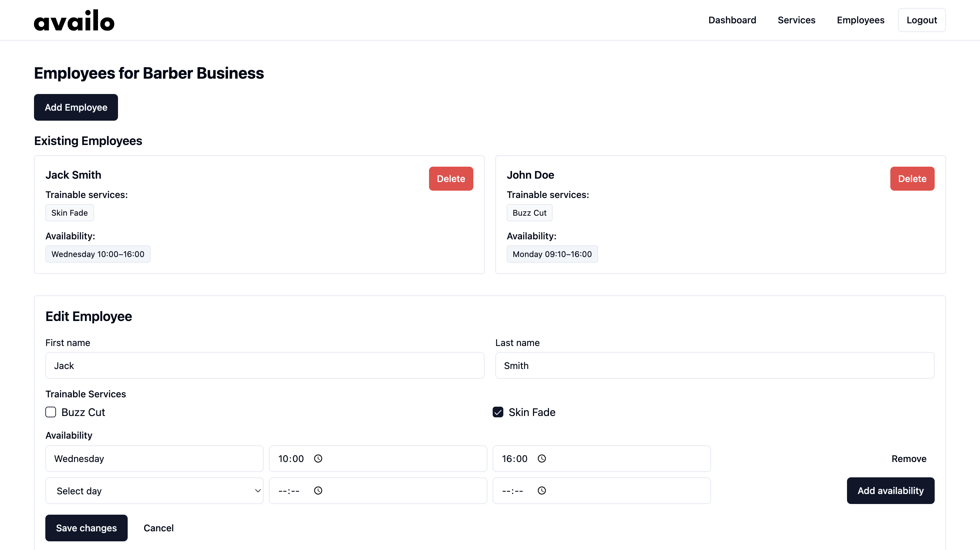Remove the Wednesday availability row
The width and height of the screenshot is (980, 550).
908,458
